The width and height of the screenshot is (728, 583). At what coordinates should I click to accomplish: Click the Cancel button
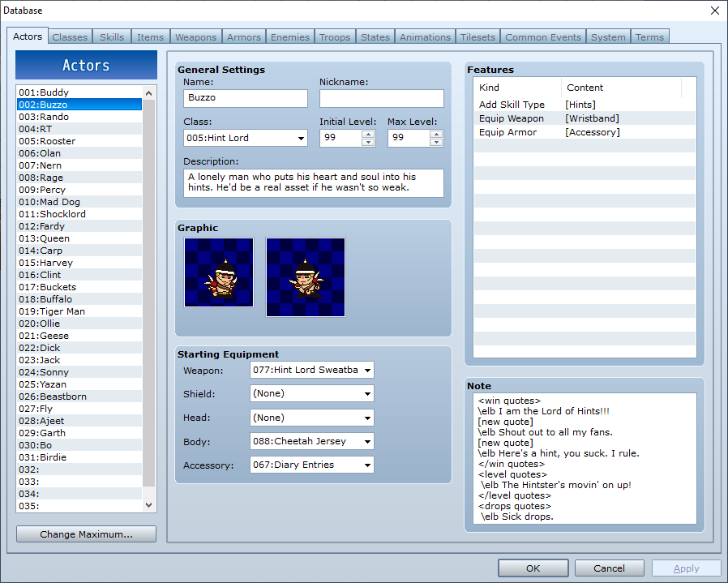[609, 568]
